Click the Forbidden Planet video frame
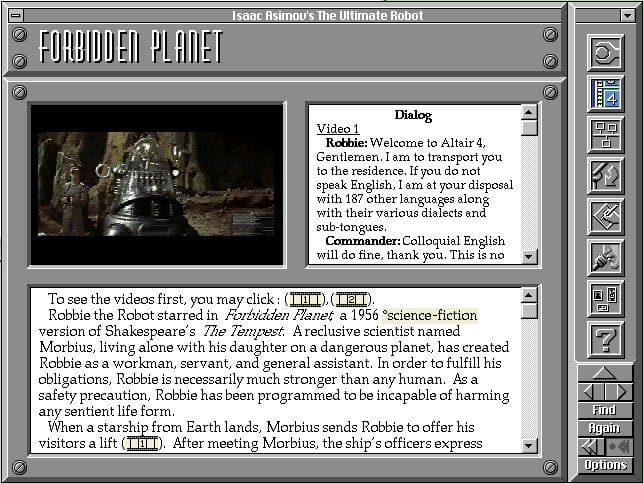Image resolution: width=644 pixels, height=484 pixels. tap(158, 183)
